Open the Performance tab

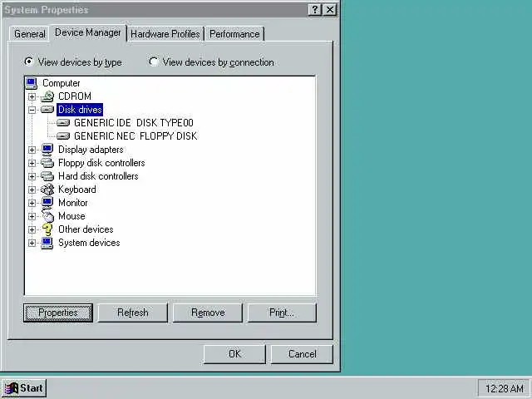pos(234,34)
